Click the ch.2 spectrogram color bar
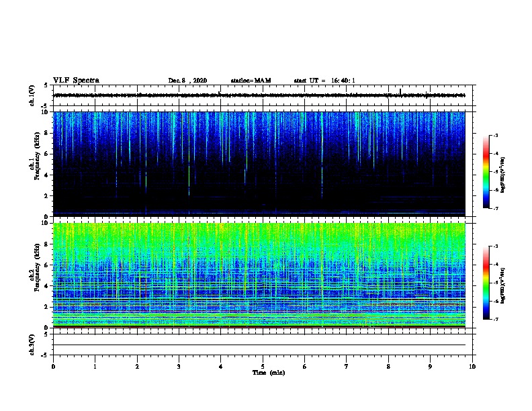Viewport: 532px width, 411px height. tap(486, 283)
